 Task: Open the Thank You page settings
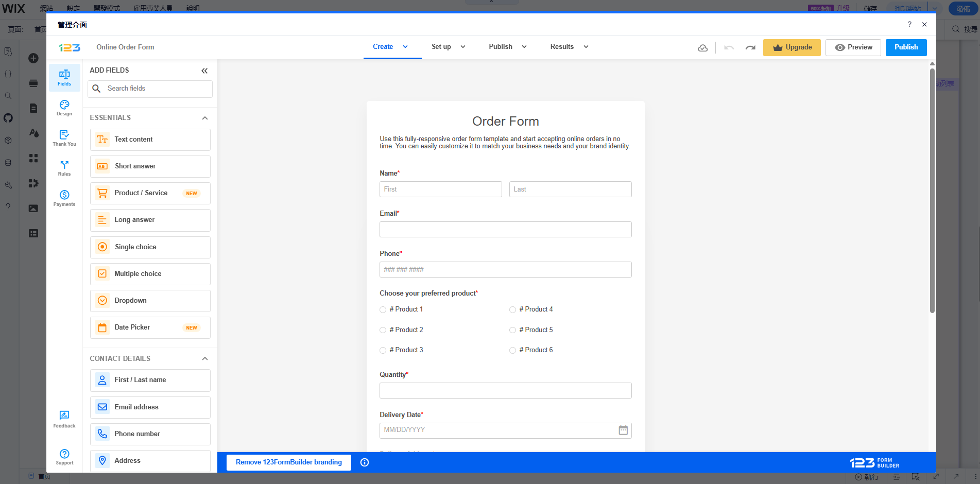[x=64, y=137]
